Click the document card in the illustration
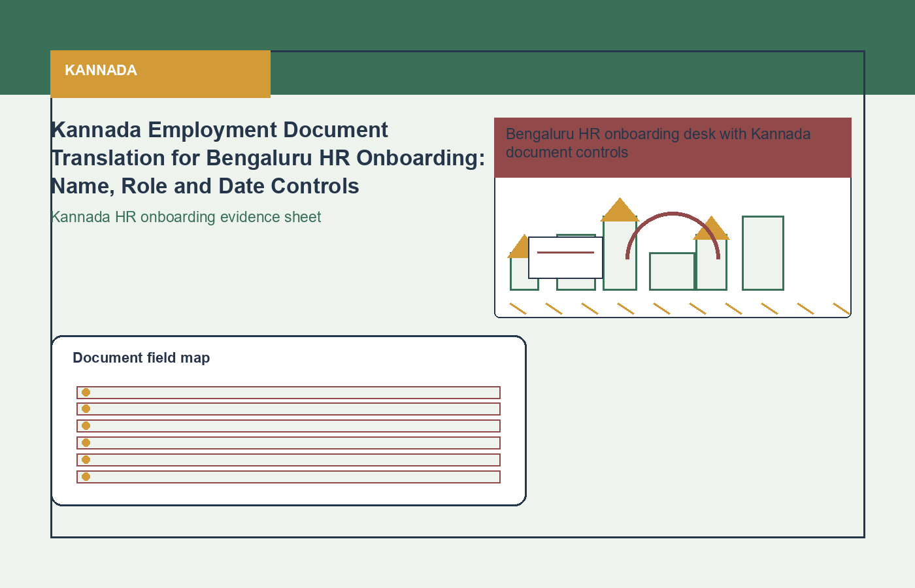Image resolution: width=915 pixels, height=588 pixels. pos(565,257)
